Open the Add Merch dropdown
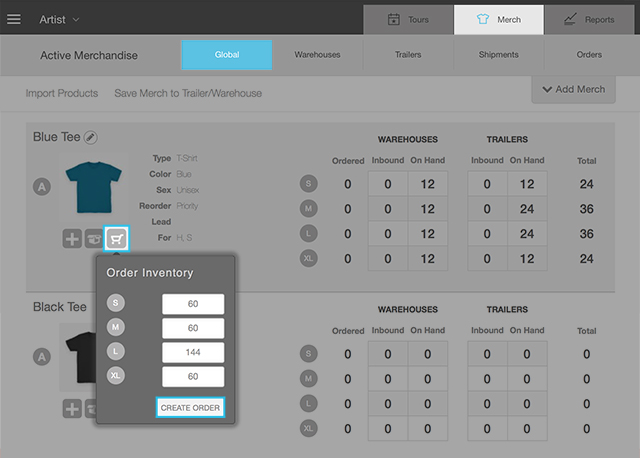This screenshot has height=458, width=640. coord(573,89)
